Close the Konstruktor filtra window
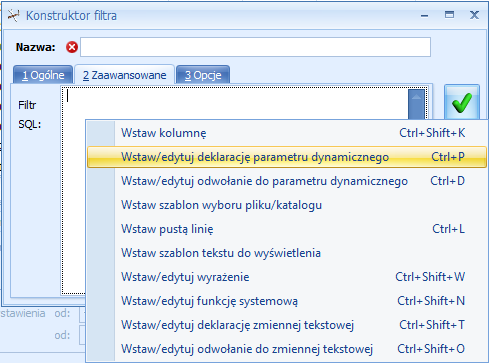Screen dimensions: 489x363 pyautogui.click(x=474, y=15)
